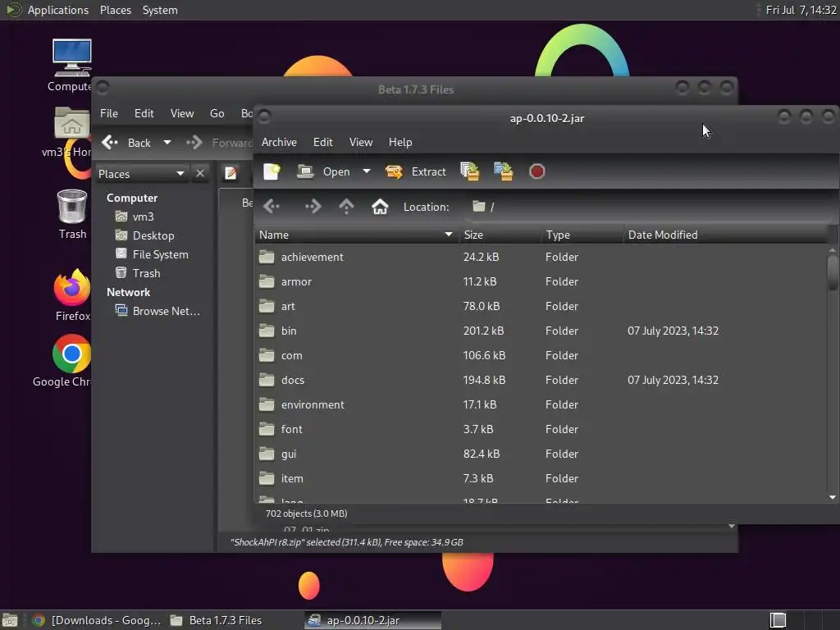The image size is (840, 630).
Task: Select the font folder icon
Action: point(267,429)
